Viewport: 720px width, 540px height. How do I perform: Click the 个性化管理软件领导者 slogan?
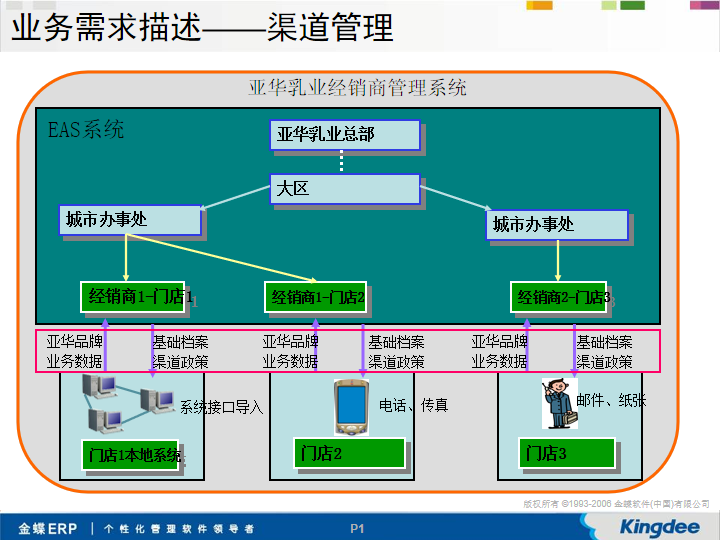tap(179, 529)
